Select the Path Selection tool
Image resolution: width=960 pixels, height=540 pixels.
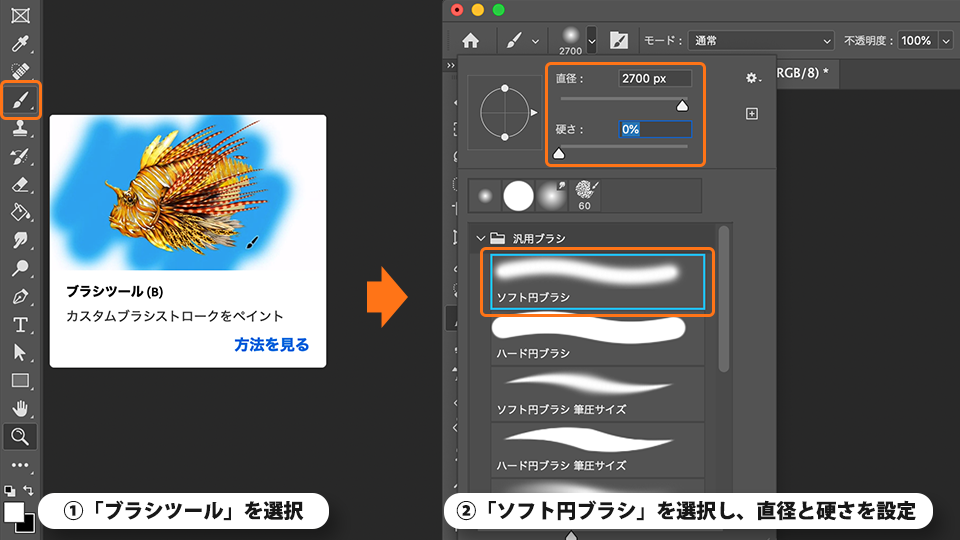[20, 353]
